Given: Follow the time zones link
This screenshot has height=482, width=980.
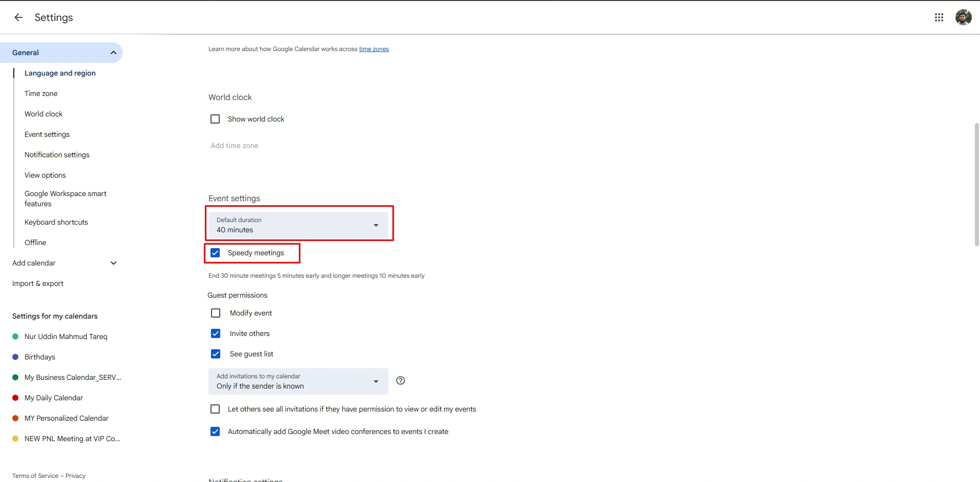Looking at the screenshot, I should [x=374, y=49].
